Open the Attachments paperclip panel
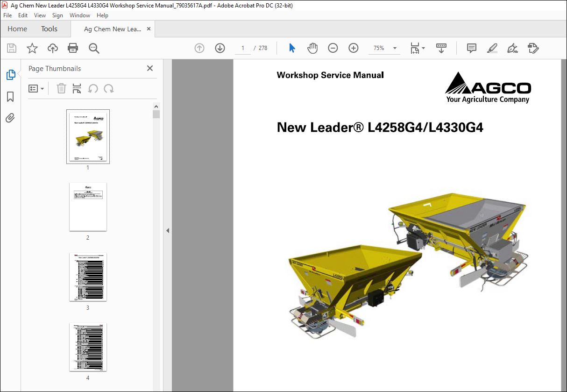 (10, 118)
